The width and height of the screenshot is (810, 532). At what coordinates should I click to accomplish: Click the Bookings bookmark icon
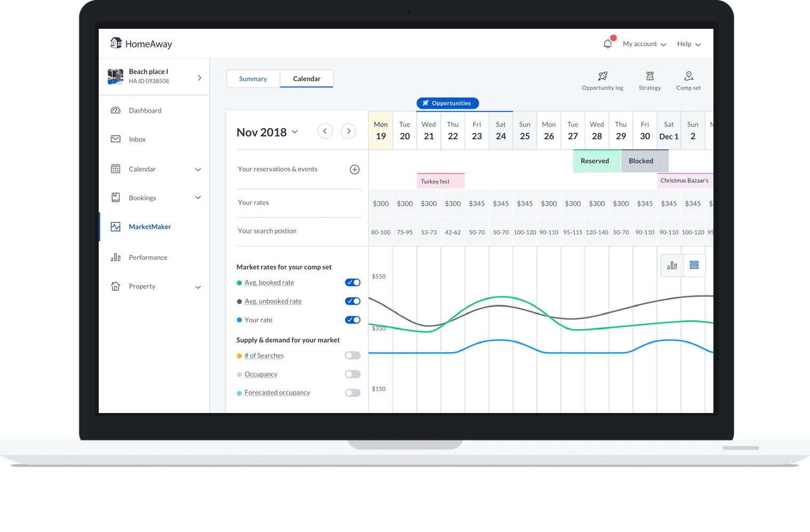pyautogui.click(x=115, y=197)
